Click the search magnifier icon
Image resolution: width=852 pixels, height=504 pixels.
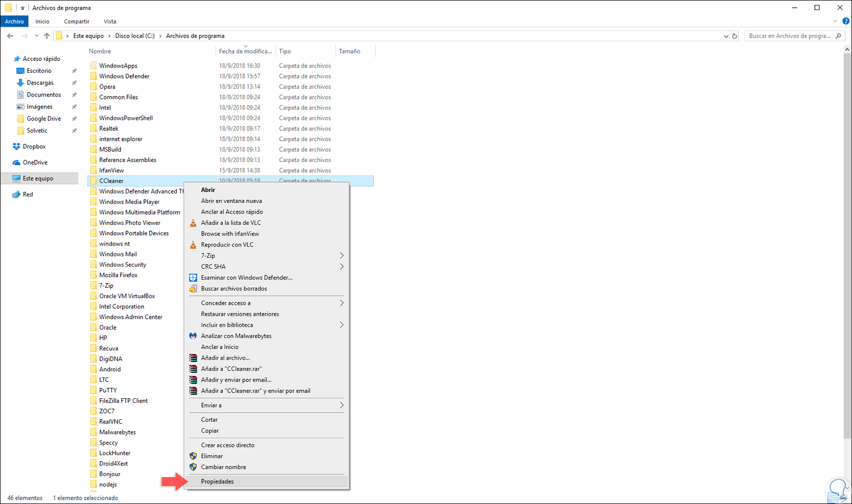click(838, 36)
